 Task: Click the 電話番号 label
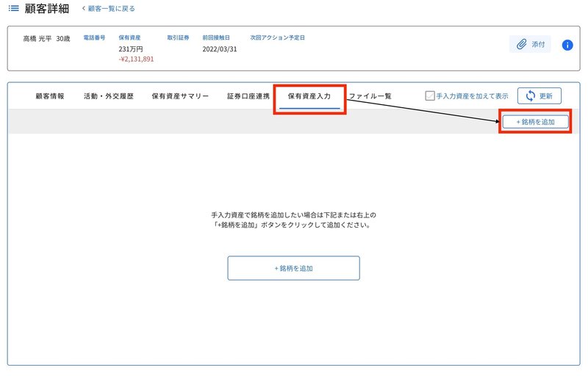click(x=94, y=37)
